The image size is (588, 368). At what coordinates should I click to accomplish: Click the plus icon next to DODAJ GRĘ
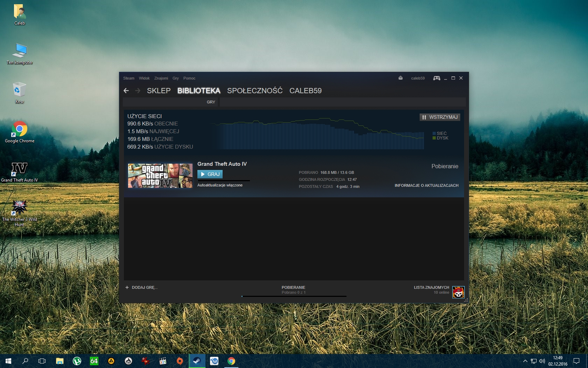[x=127, y=287]
